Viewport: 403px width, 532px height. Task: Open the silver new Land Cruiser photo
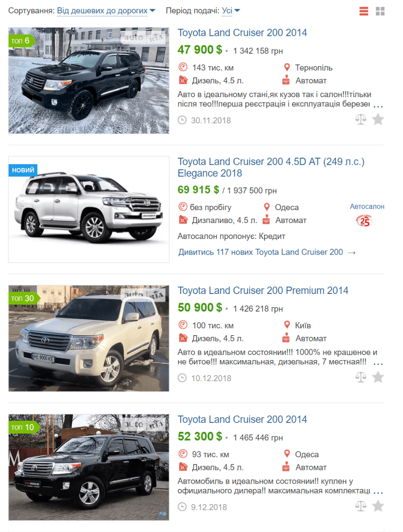[89, 209]
